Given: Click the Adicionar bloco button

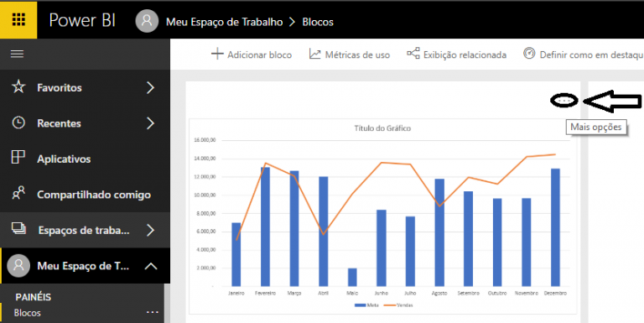Looking at the screenshot, I should (252, 55).
